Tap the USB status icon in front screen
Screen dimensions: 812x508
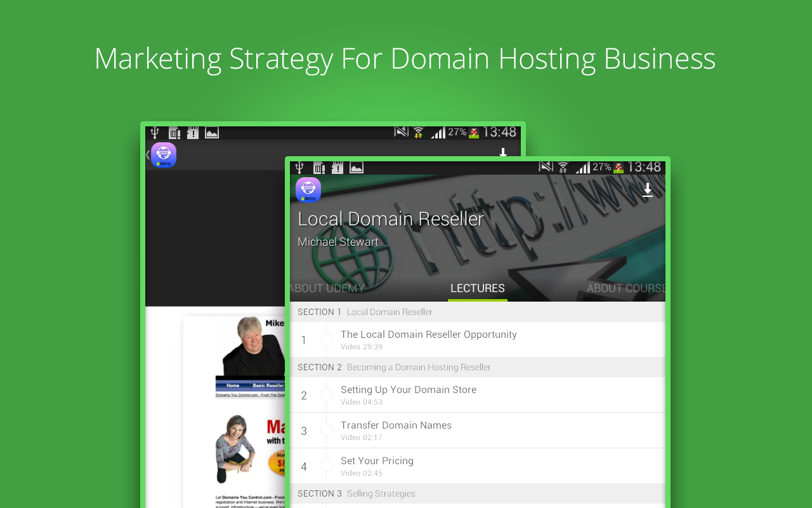(x=299, y=168)
